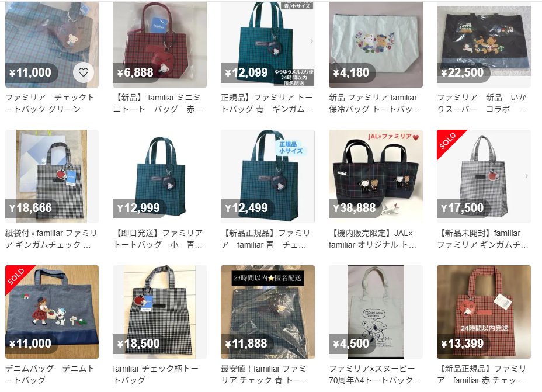Open the ¥12,499 正規品 小サイズ tote thumbnail
542x392 pixels.
pyautogui.click(x=267, y=176)
